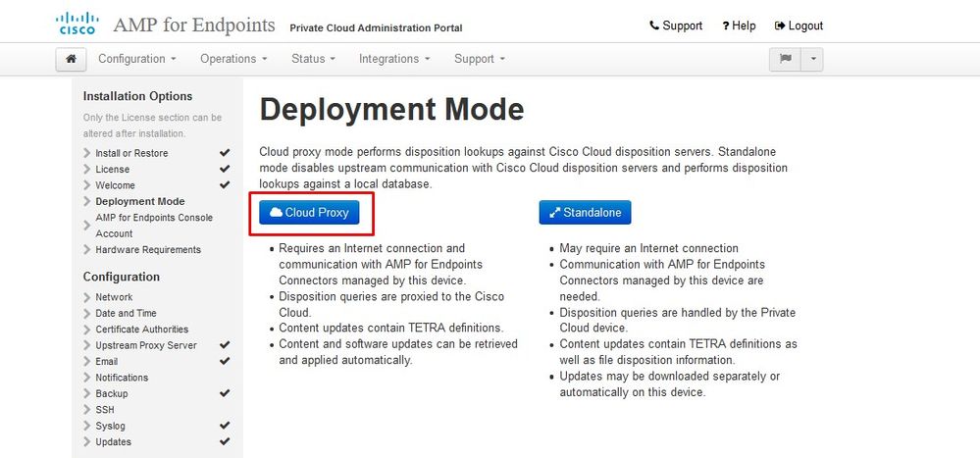Image resolution: width=980 pixels, height=458 pixels.
Task: Open Install or Restore section
Action: click(x=131, y=153)
